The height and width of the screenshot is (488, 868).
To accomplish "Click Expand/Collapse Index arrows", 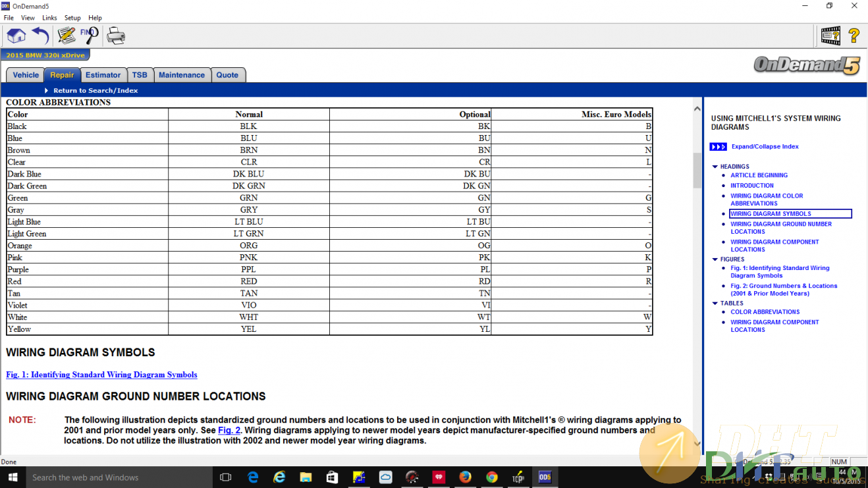I will (718, 147).
